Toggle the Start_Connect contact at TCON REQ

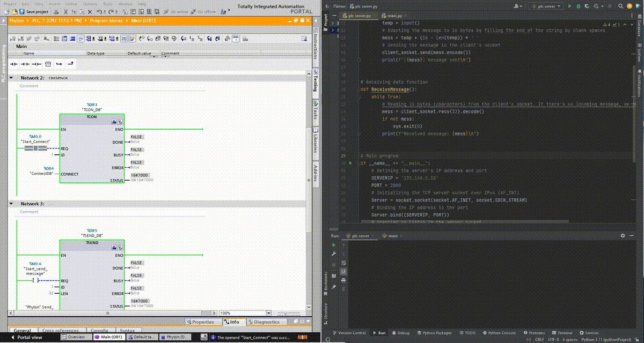click(35, 148)
